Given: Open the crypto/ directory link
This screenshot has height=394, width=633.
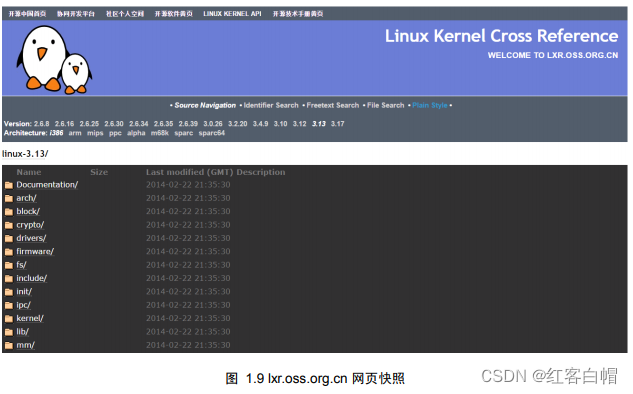Looking at the screenshot, I should (30, 225).
